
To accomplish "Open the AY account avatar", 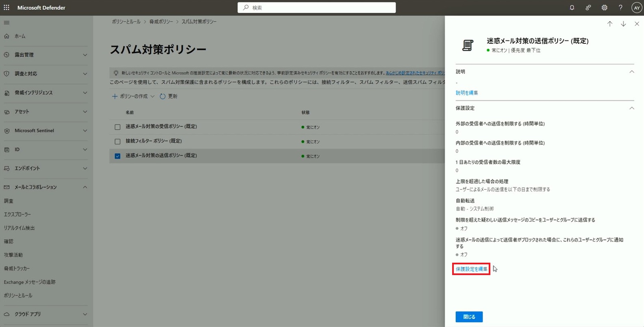I will (636, 8).
